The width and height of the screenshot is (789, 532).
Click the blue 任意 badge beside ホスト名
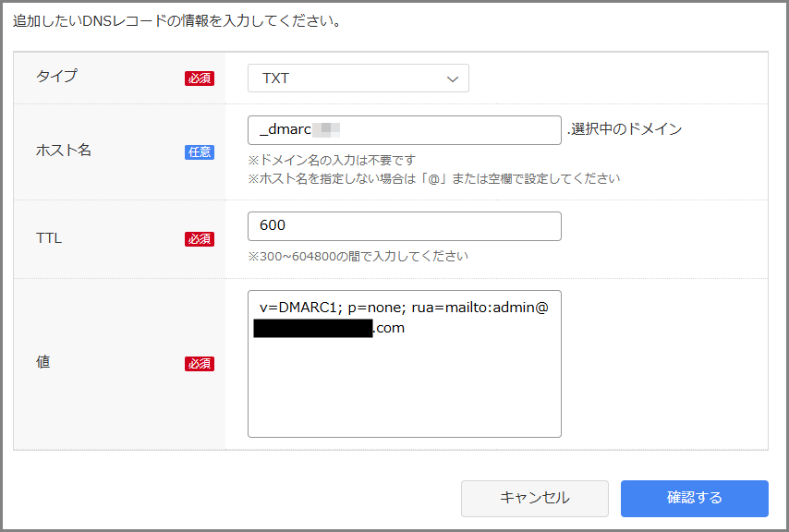click(199, 151)
